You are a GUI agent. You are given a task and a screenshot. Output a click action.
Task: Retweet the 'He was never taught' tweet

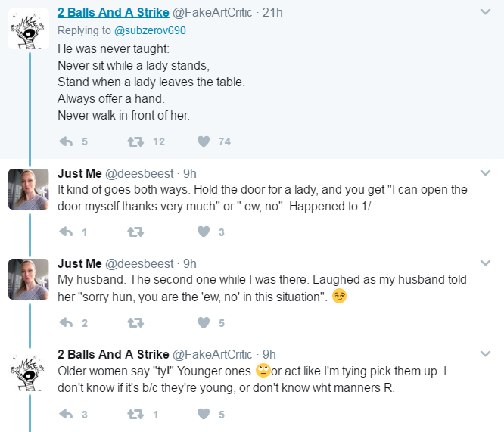[135, 141]
